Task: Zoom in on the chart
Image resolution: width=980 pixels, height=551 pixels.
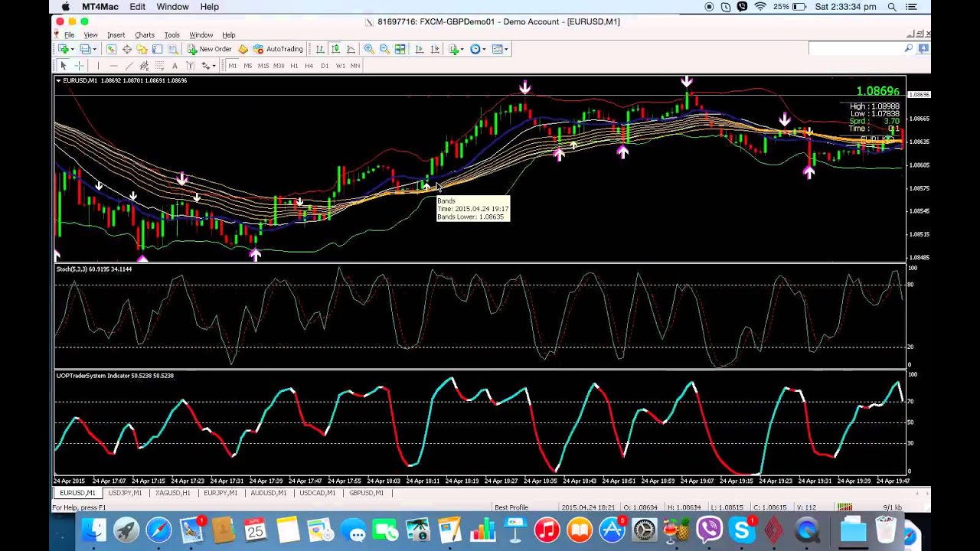Action: point(369,49)
